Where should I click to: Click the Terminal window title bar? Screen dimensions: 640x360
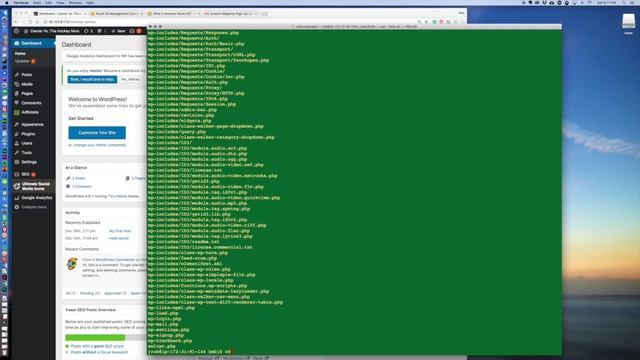tap(354, 27)
